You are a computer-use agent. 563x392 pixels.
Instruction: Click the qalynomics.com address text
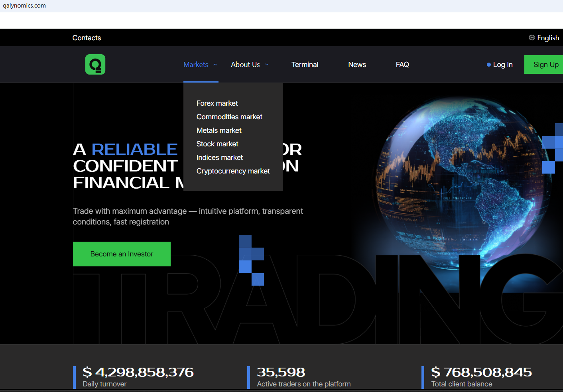point(24,6)
